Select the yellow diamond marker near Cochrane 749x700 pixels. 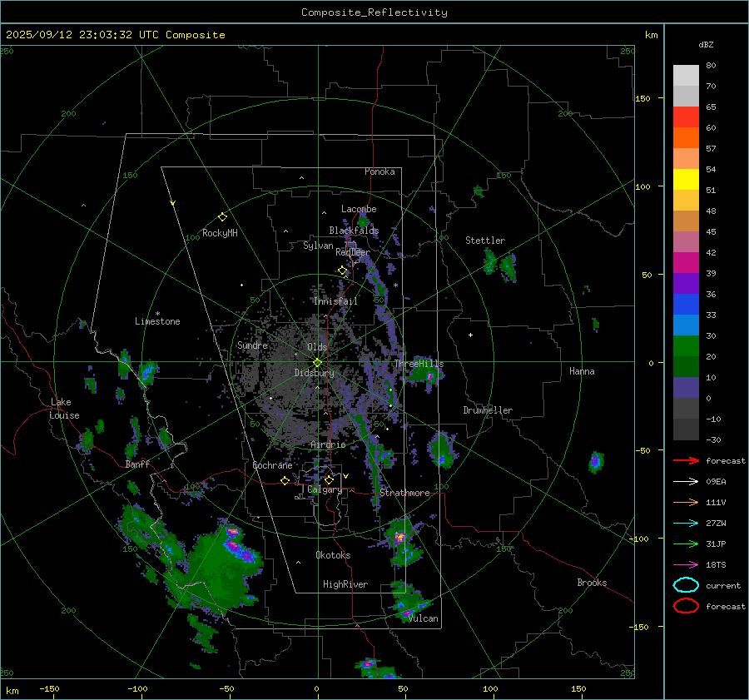(285, 480)
